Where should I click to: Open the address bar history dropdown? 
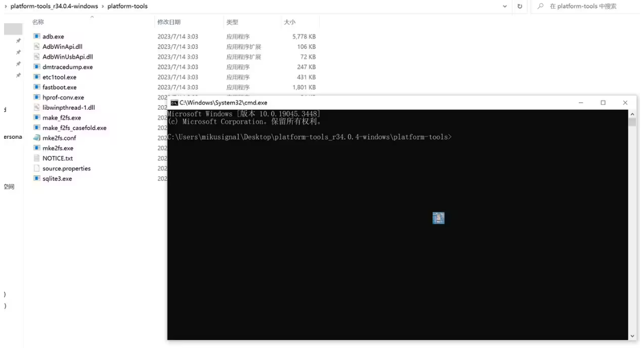504,6
